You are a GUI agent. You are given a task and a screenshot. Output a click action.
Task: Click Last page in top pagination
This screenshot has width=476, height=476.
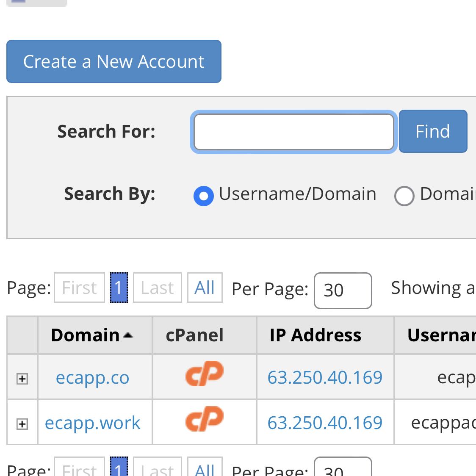(157, 288)
